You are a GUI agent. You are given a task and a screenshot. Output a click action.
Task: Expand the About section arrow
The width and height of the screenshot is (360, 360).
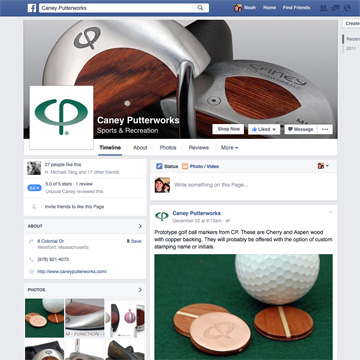140,226
